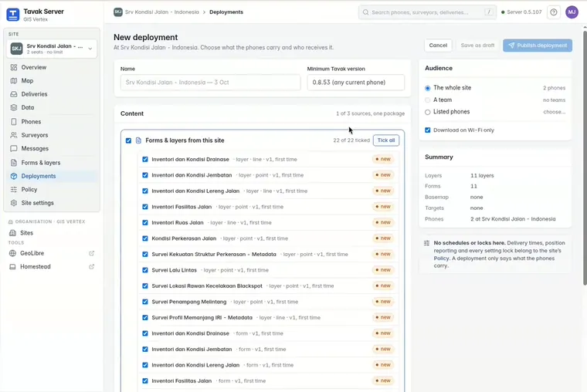The image size is (587, 392).
Task: Go to Surveyors page
Action: [35, 135]
